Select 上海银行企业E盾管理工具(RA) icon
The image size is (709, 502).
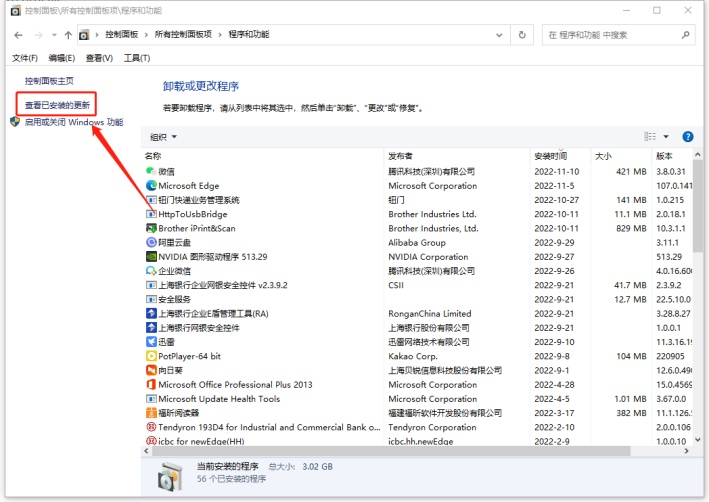[151, 313]
